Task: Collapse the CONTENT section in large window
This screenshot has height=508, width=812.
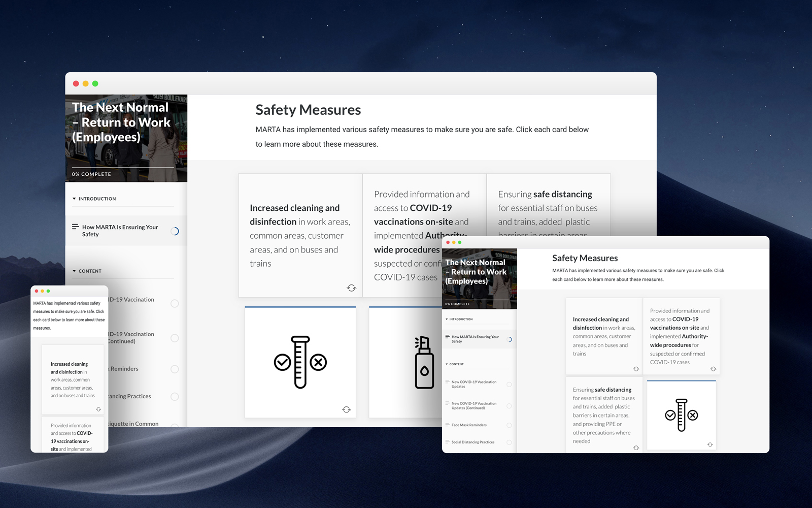Action: [x=74, y=271]
